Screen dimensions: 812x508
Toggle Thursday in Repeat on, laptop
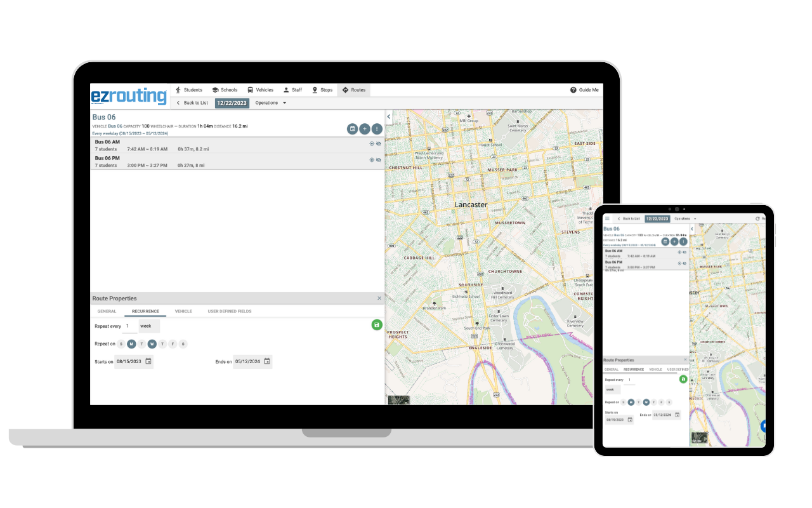click(x=162, y=344)
